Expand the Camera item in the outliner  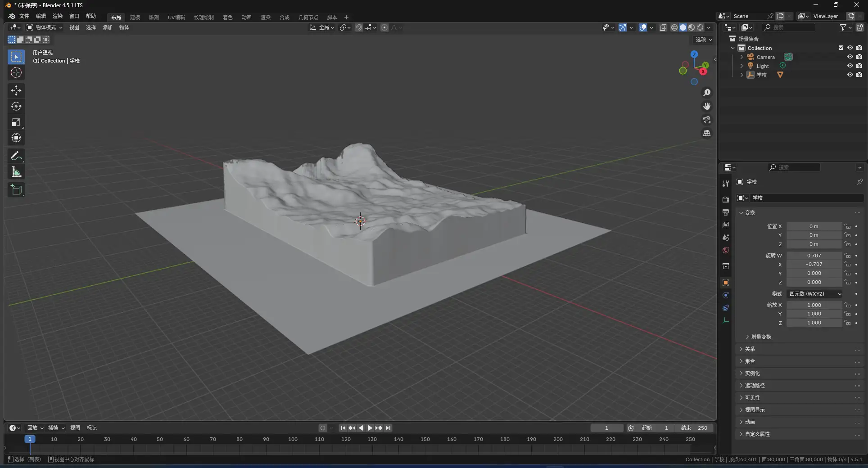(741, 57)
